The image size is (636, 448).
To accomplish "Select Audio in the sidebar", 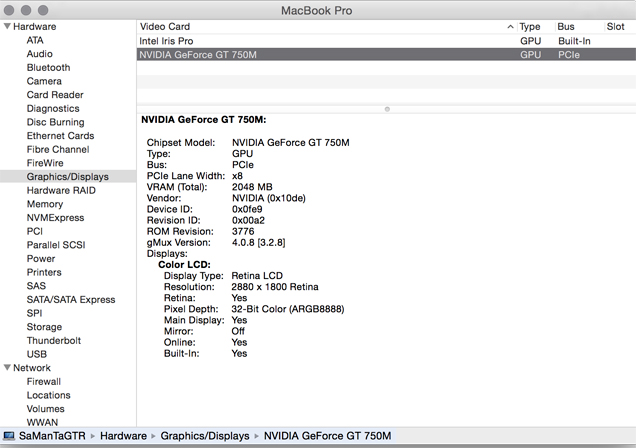I will 39,54.
